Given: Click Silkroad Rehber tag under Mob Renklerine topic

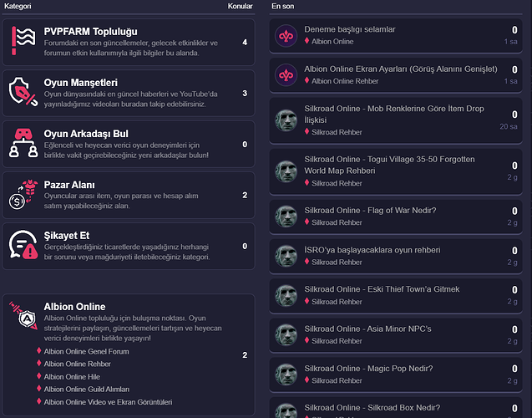Looking at the screenshot, I should (337, 132).
